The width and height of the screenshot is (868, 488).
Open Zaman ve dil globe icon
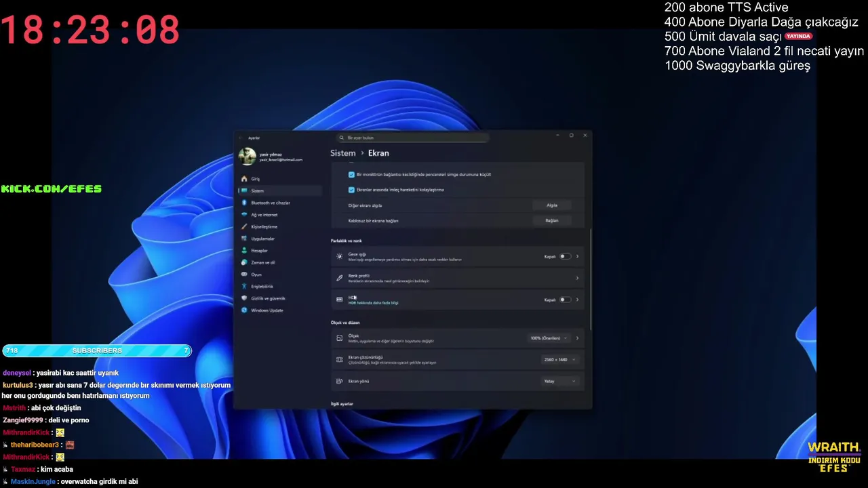tap(244, 262)
